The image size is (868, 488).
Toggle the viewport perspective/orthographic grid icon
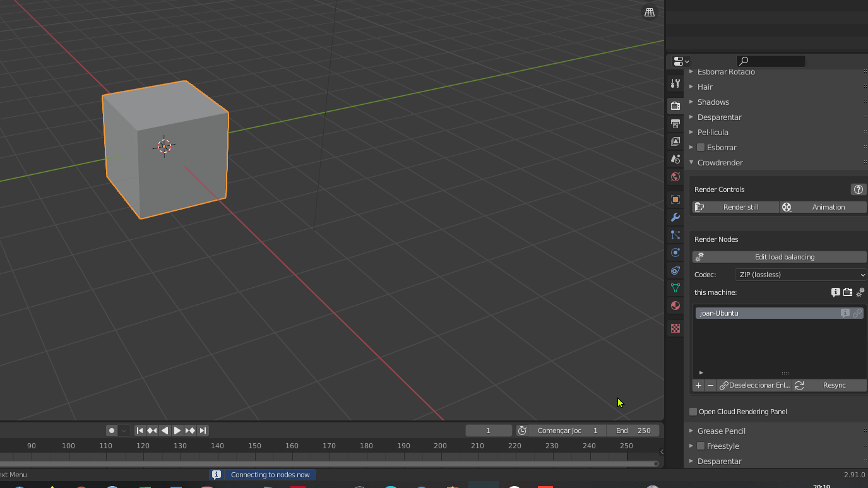(650, 12)
